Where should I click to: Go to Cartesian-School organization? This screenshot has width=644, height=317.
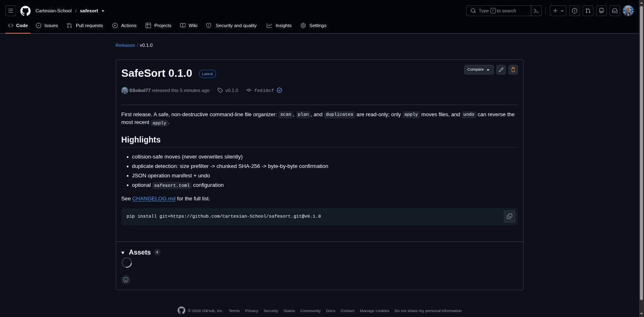53,11
